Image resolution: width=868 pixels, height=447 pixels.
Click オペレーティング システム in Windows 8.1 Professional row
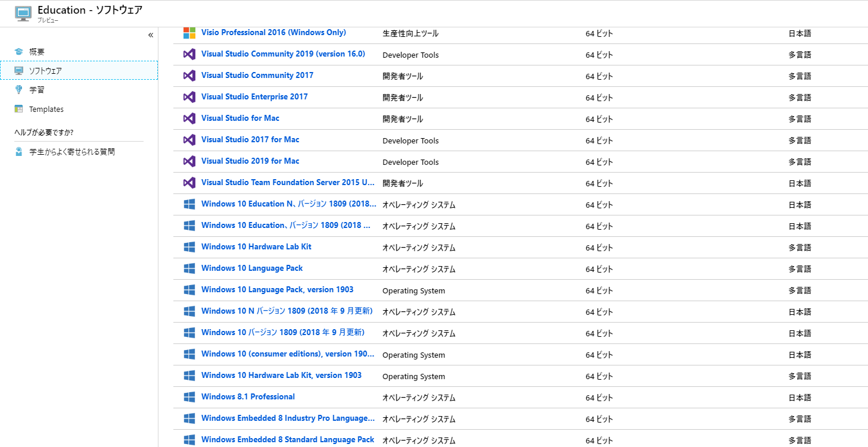coord(419,398)
